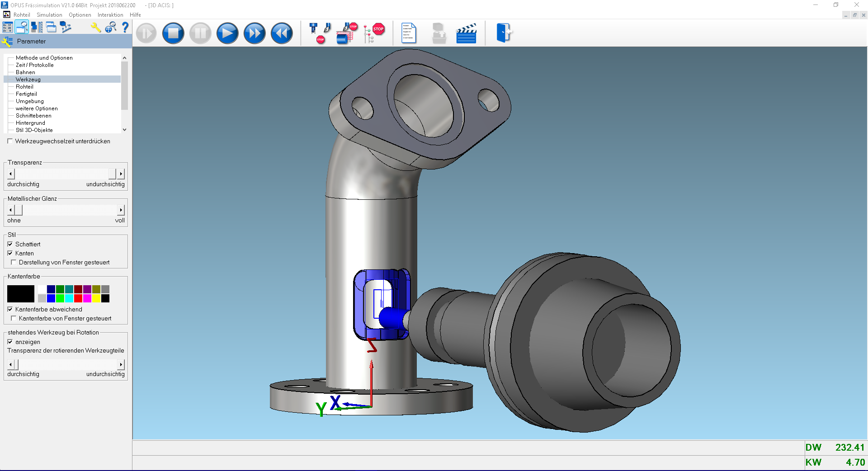Viewport: 868px width, 471px height.
Task: Click the parameter list down scroll arrow
Action: click(x=124, y=130)
